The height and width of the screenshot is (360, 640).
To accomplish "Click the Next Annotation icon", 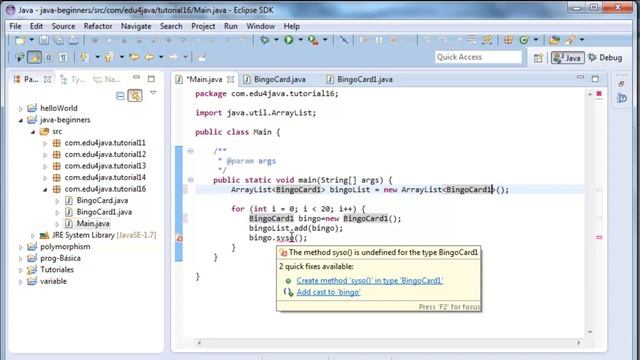I will click(x=84, y=58).
